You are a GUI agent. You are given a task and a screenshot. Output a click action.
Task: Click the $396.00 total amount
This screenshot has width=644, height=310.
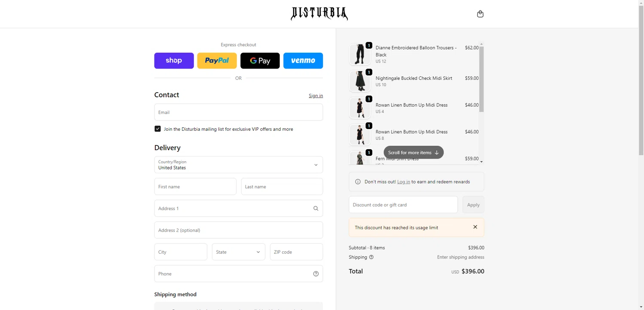coord(473,271)
